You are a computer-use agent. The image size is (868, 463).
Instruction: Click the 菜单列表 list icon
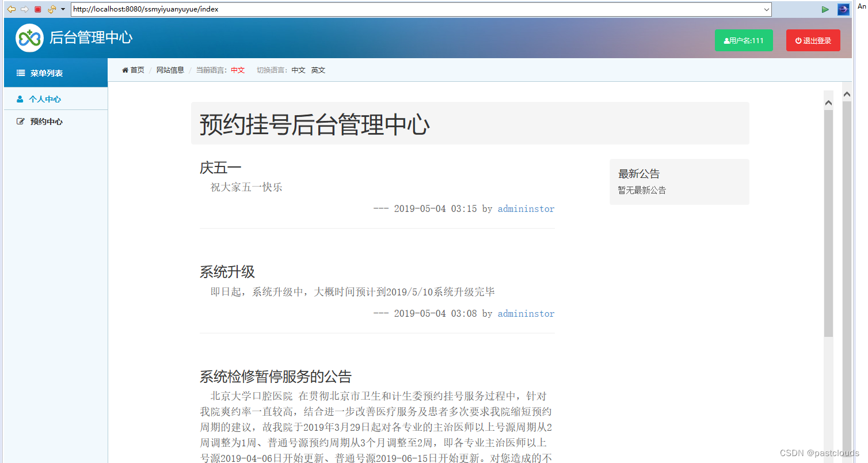tap(21, 73)
